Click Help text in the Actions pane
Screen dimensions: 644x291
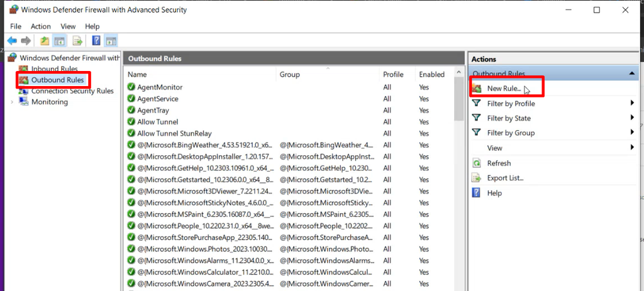494,193
